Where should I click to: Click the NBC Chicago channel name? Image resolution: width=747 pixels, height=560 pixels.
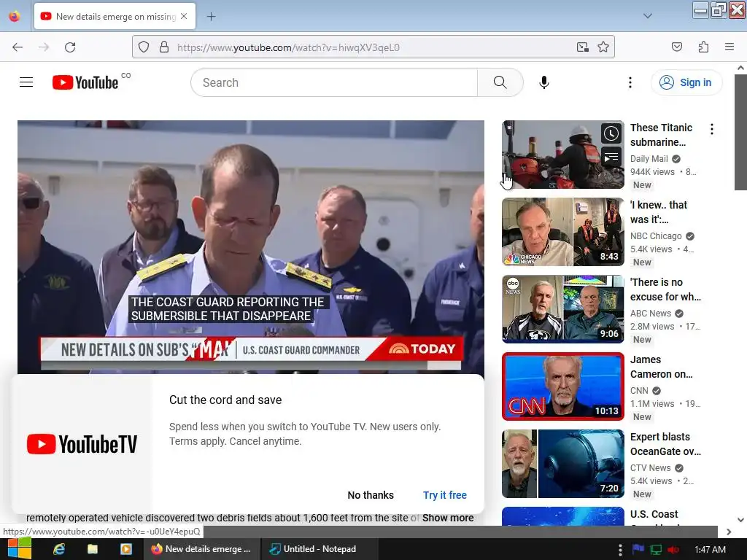[656, 236]
